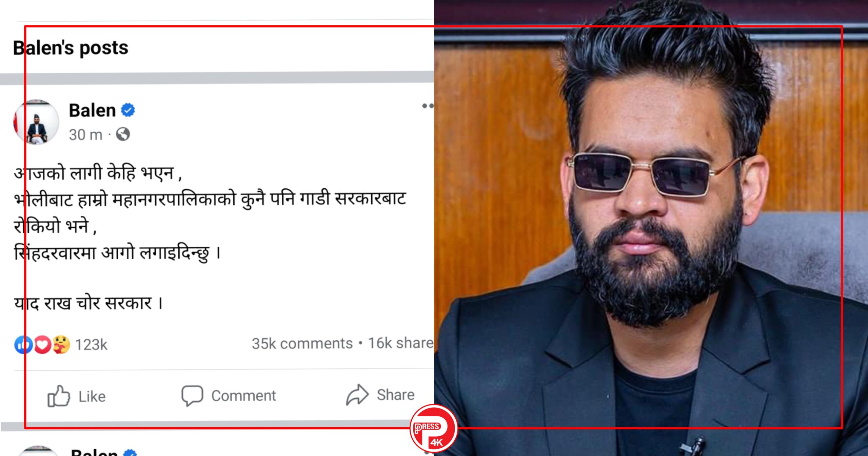Click the Balen's posts heading
868x456 pixels.
tap(71, 48)
